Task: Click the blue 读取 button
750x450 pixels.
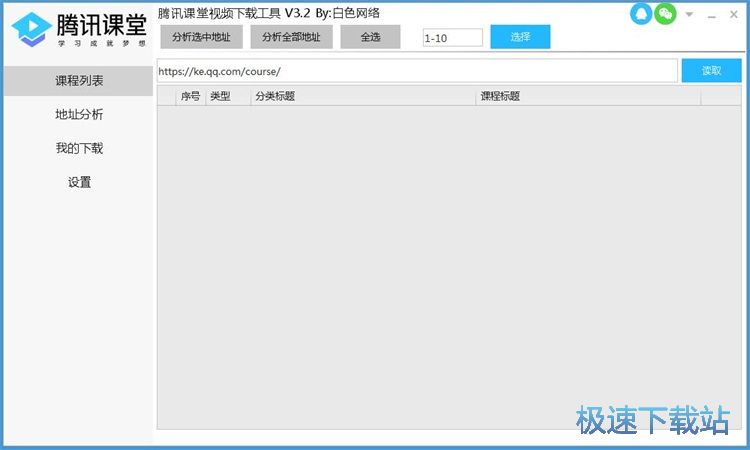Action: (x=711, y=71)
